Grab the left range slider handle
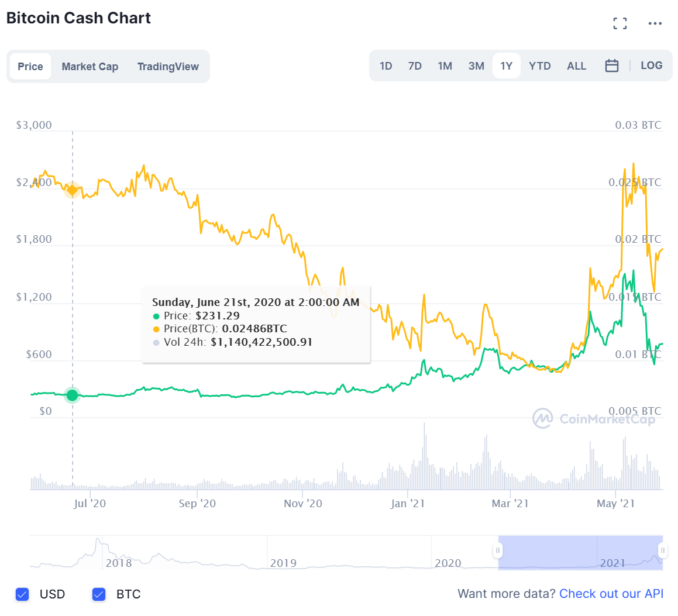678x616 pixels. (x=498, y=551)
